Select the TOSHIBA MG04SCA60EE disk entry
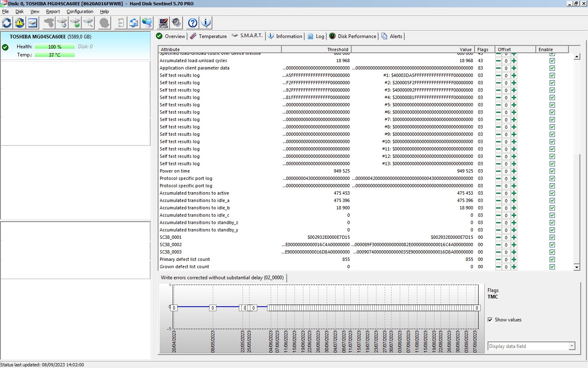 click(x=51, y=37)
